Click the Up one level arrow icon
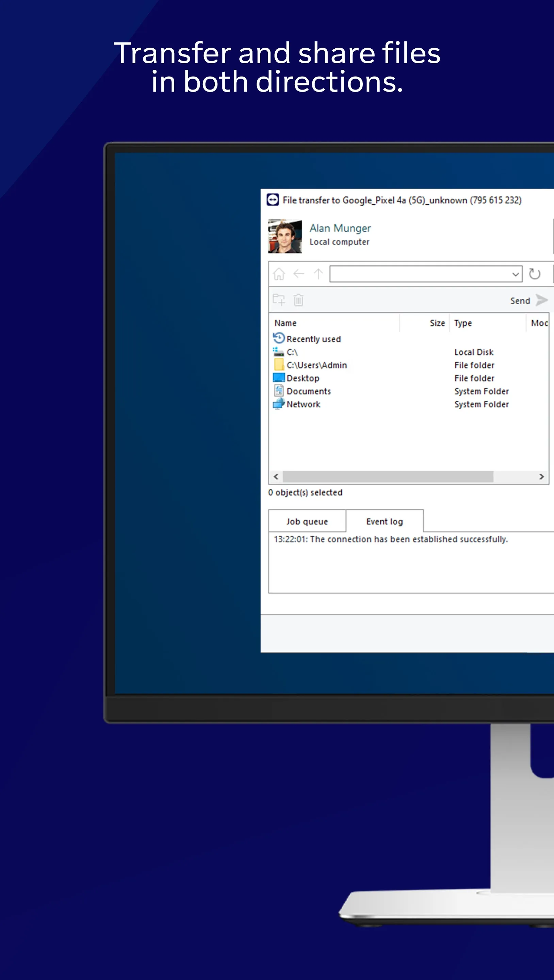The image size is (554, 980). pos(318,274)
